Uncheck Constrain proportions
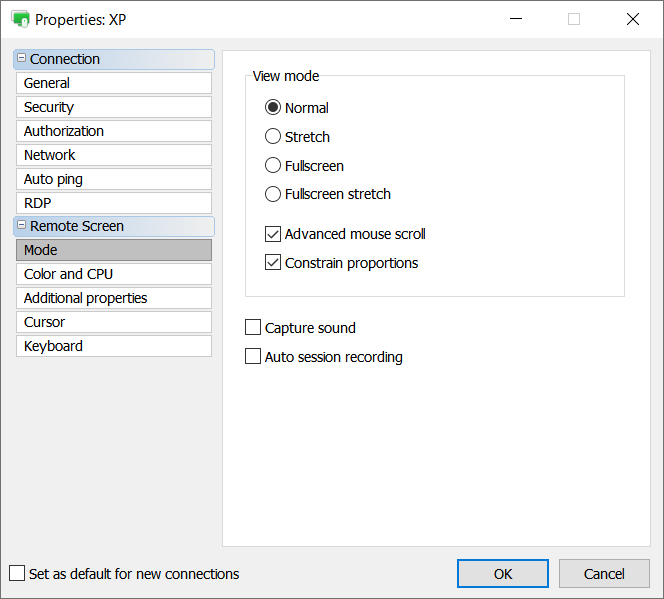The height and width of the screenshot is (599, 664). (x=273, y=263)
